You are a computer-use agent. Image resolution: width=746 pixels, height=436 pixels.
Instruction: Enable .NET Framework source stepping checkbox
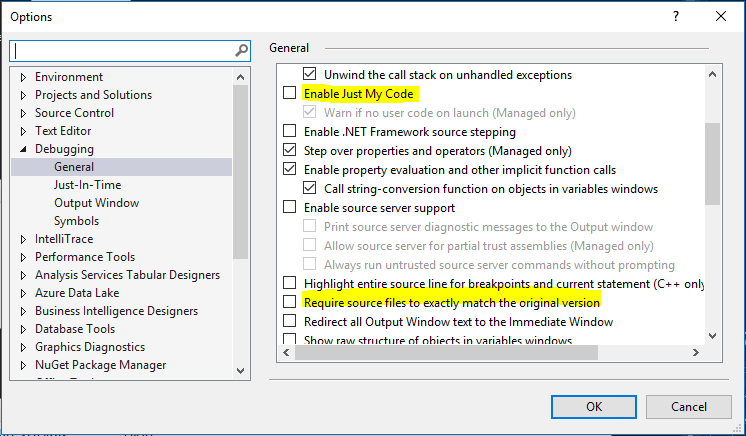(x=290, y=132)
